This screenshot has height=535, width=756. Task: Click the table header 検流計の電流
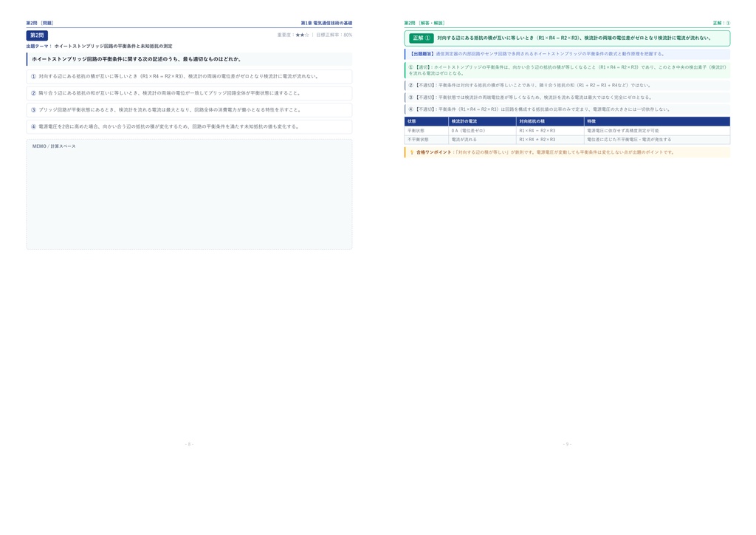(x=483, y=122)
